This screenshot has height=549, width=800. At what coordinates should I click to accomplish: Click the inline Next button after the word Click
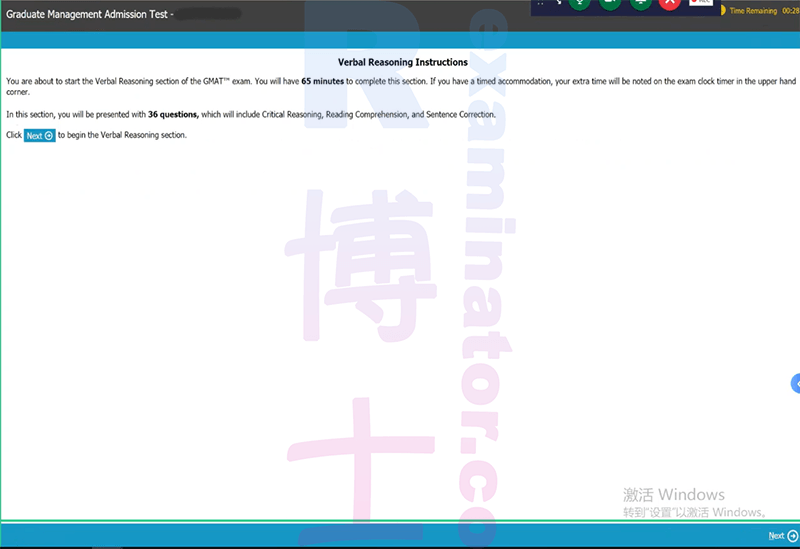tap(39, 135)
